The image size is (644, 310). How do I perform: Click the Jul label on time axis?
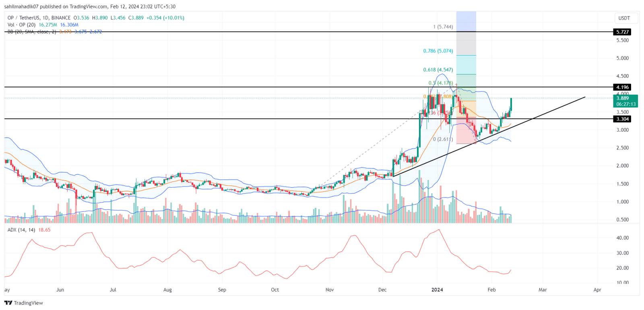point(113,290)
